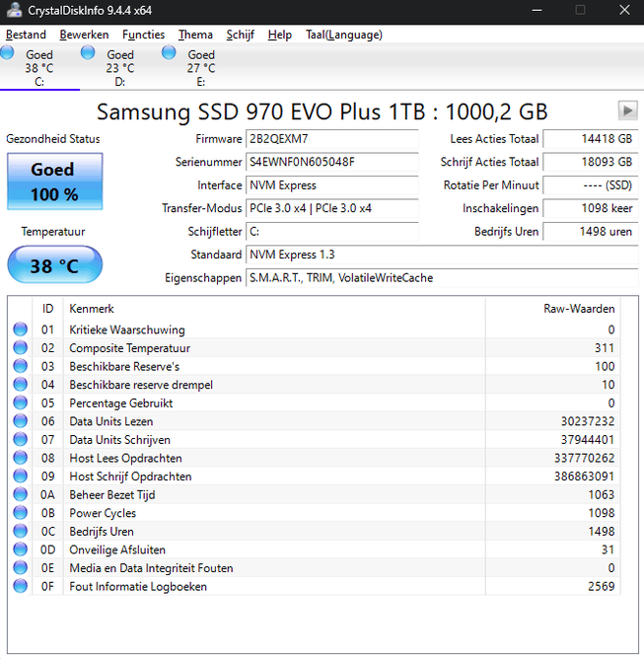
Task: Click the Raw-Waarden column header
Action: click(x=553, y=309)
